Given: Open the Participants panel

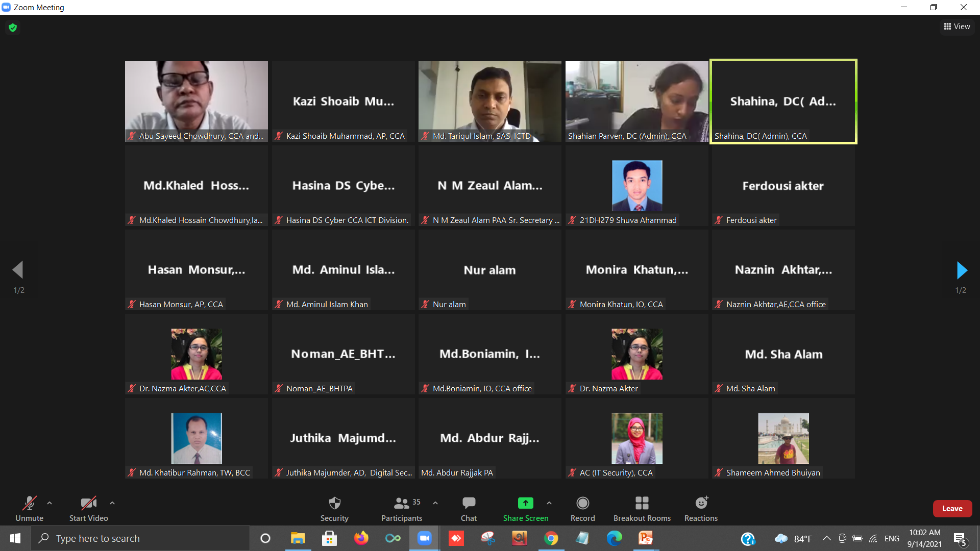Looking at the screenshot, I should (x=402, y=509).
